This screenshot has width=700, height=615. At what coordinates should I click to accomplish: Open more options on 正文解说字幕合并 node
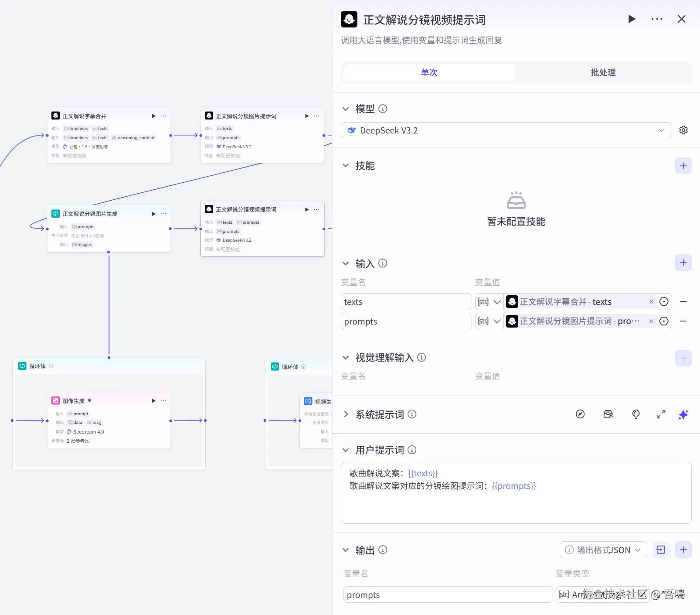(x=163, y=116)
